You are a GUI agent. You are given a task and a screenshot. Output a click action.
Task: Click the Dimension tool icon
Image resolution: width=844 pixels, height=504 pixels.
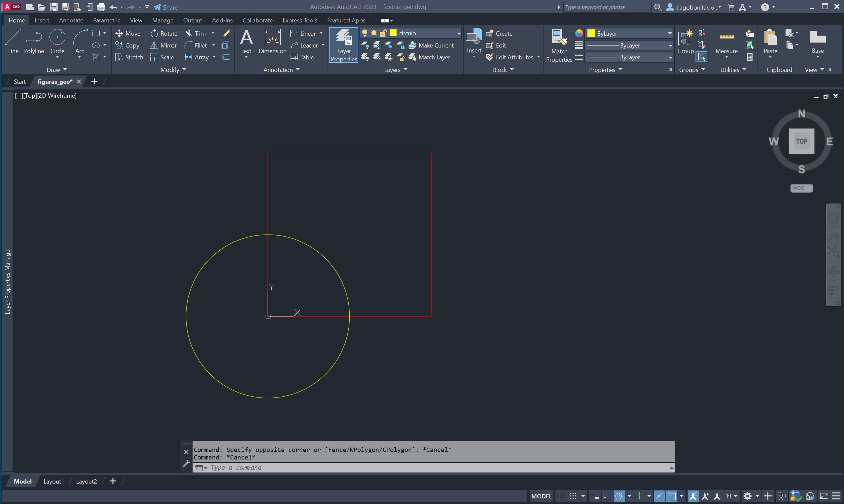coord(272,38)
